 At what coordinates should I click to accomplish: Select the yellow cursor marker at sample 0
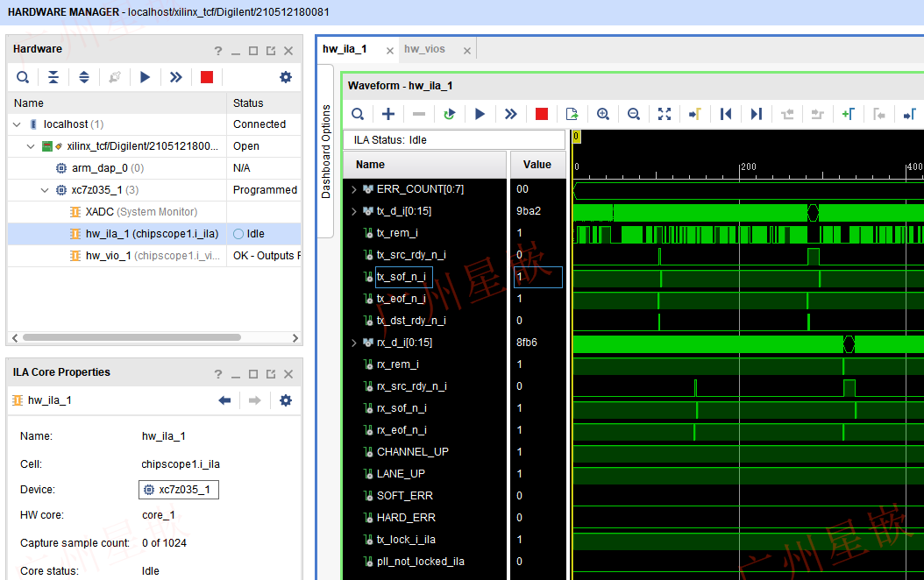pyautogui.click(x=576, y=137)
